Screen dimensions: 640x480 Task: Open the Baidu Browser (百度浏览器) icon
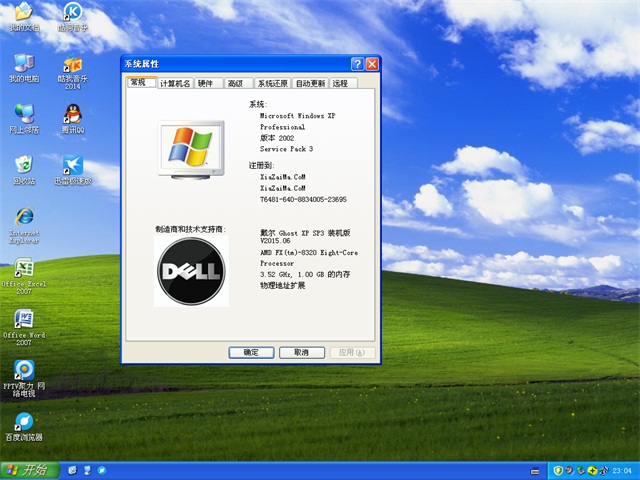tap(22, 423)
